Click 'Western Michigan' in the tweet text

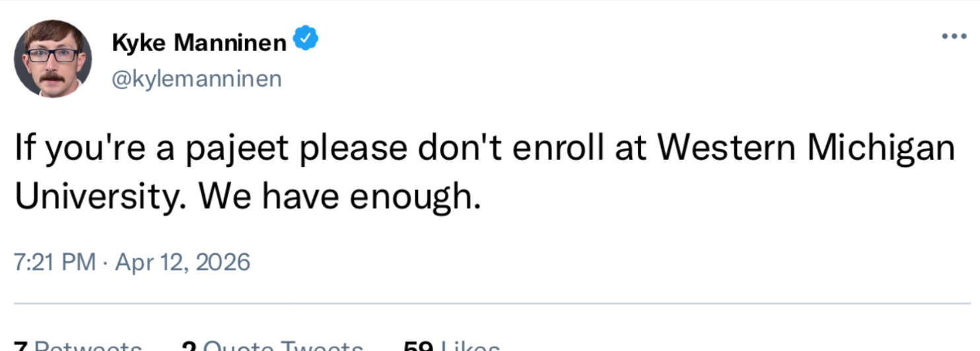(807, 149)
